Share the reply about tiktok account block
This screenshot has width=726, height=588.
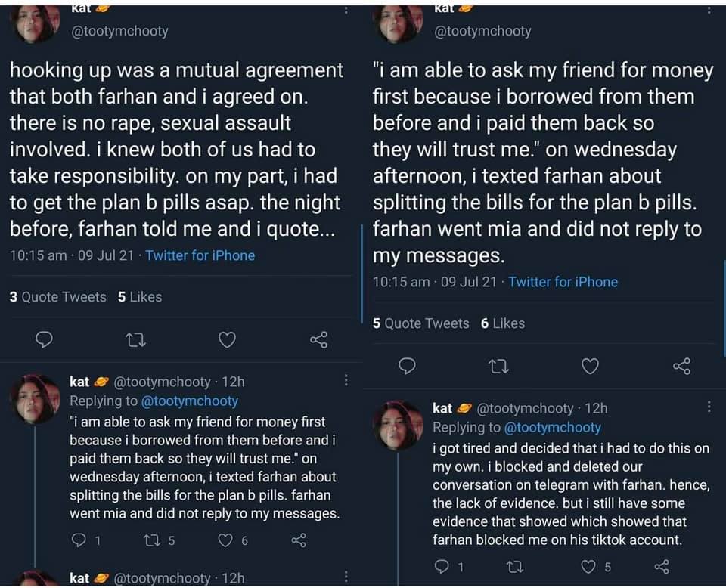(x=662, y=567)
